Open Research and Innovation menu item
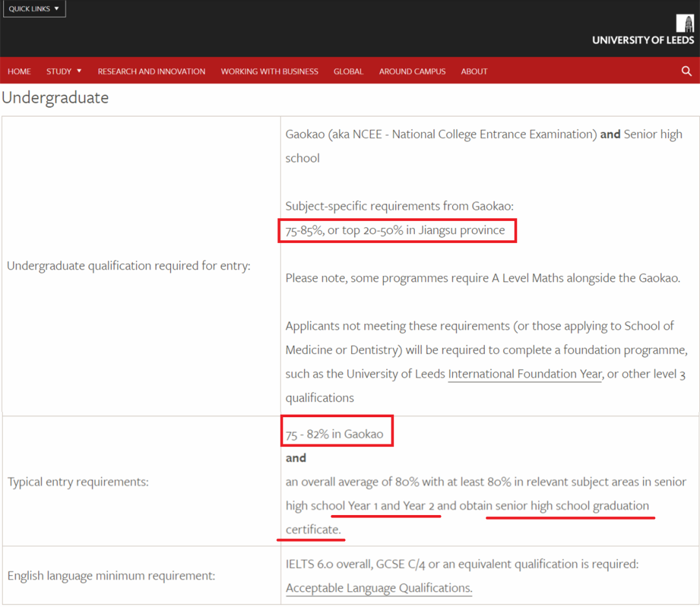The width and height of the screenshot is (700, 607). click(151, 71)
